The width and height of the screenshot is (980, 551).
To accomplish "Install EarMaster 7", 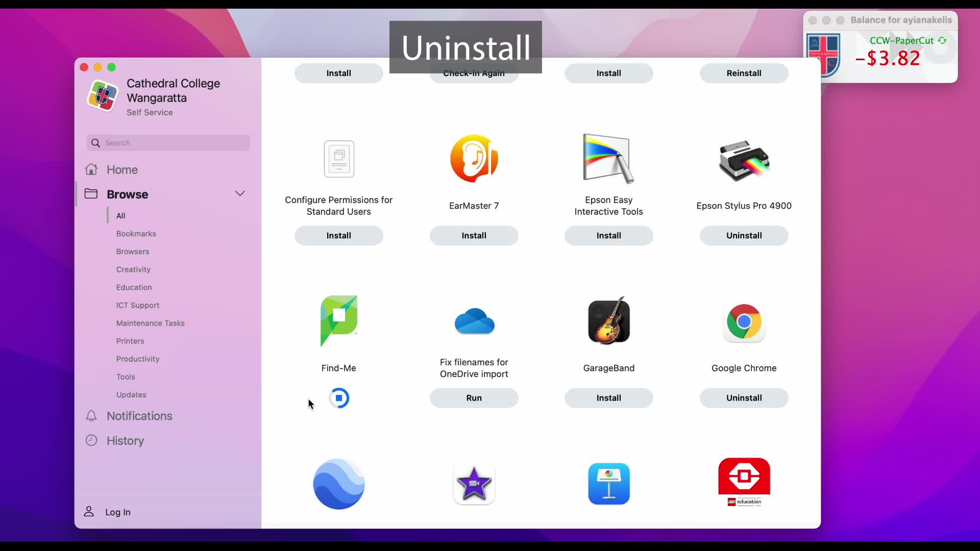I will tap(474, 235).
